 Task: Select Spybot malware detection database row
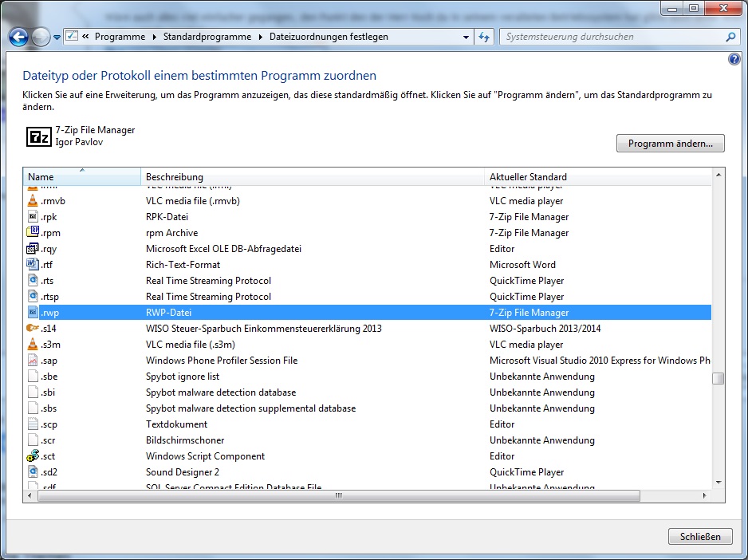(x=367, y=392)
